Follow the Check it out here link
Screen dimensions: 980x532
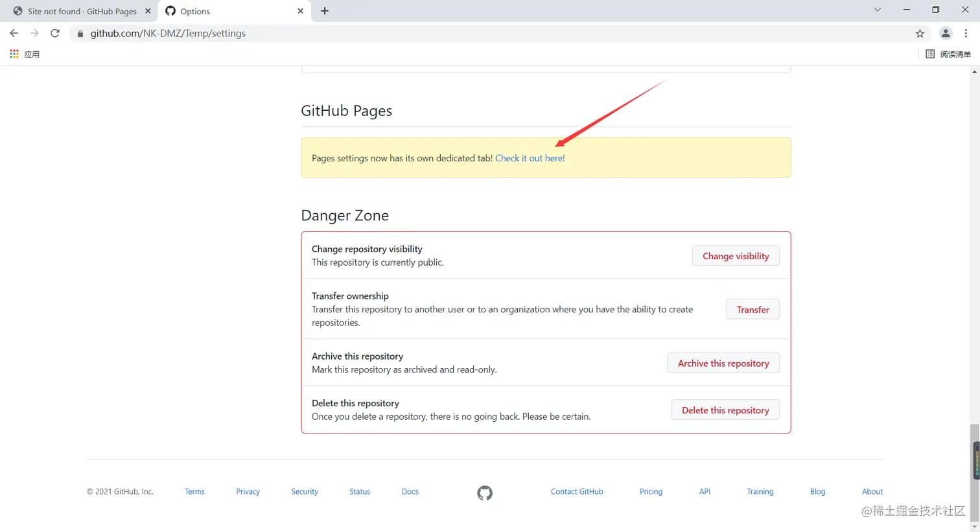[x=530, y=158]
